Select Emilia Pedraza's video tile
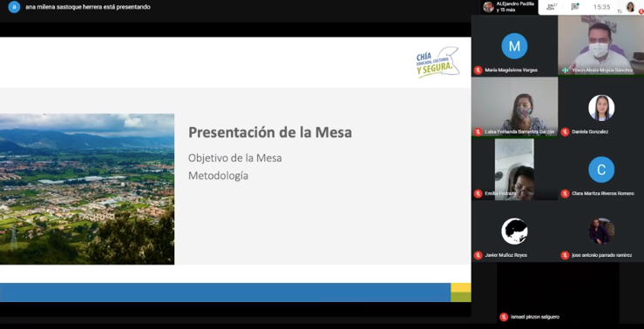Image resolution: width=644 pixels, height=329 pixels. [x=514, y=169]
